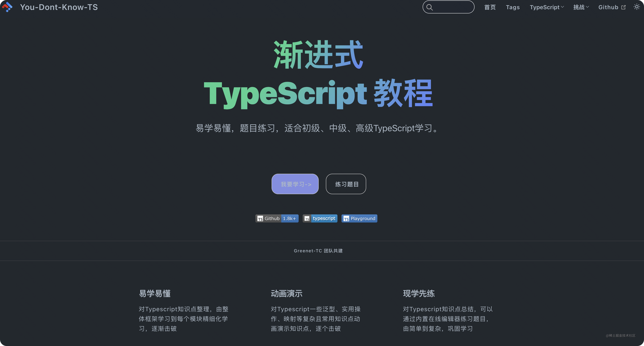Click the search magnifier icon
Image resolution: width=644 pixels, height=346 pixels.
click(429, 7)
